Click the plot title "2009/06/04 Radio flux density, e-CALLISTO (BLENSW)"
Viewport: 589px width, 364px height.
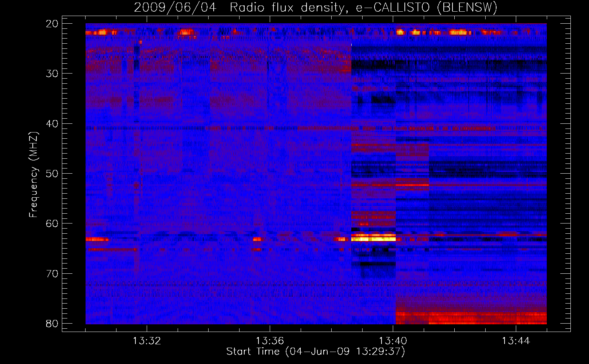coord(316,7)
